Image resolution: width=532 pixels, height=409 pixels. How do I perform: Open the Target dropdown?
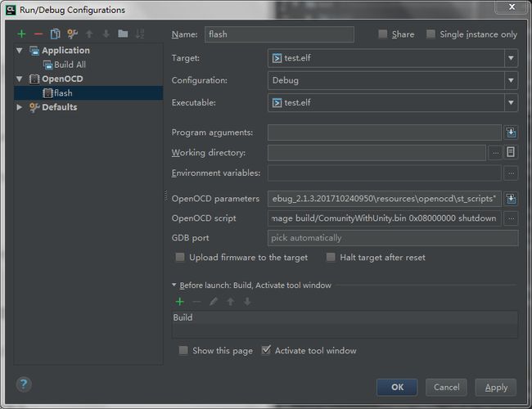click(x=511, y=58)
